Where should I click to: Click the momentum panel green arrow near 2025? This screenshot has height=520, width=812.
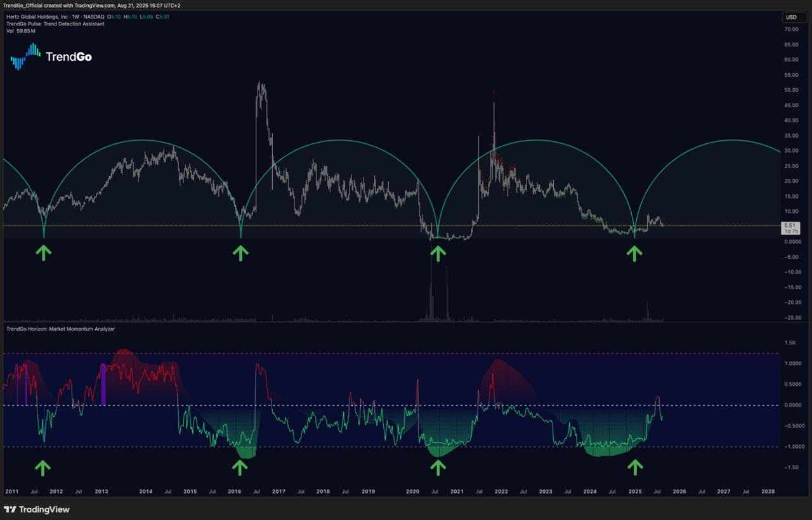click(634, 467)
